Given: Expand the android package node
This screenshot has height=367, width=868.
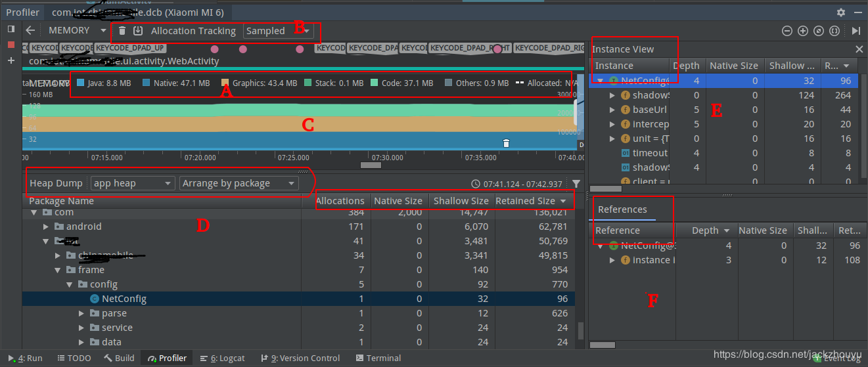Looking at the screenshot, I should point(46,227).
